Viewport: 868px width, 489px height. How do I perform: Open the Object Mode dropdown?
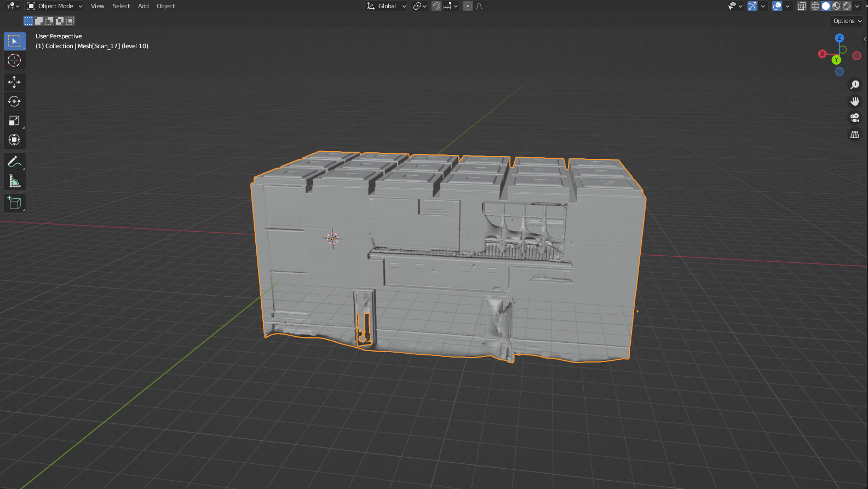click(55, 6)
